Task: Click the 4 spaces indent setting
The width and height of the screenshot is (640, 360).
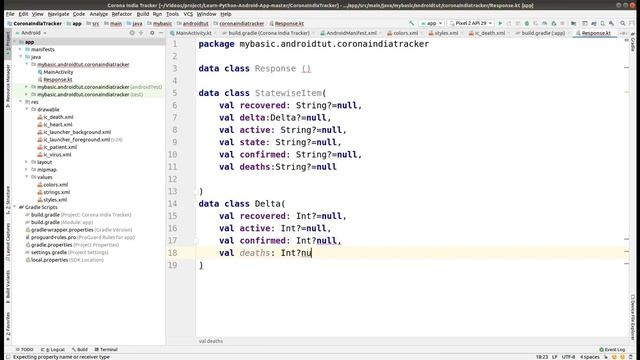Action: (590, 357)
